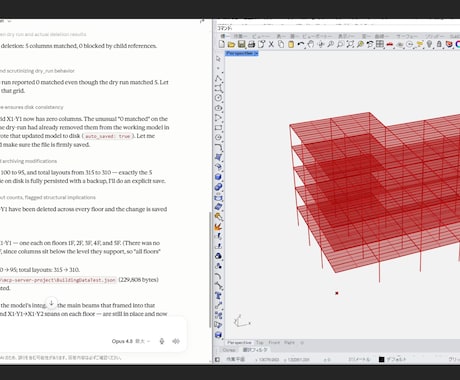The height and width of the screenshot is (380, 460).
Task: Add a viewport tab with the plus button
Action: pyautogui.click(x=302, y=342)
